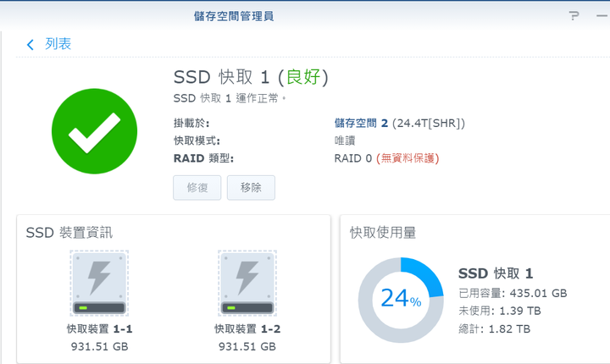Open the help question mark icon
610x364 pixels.
point(574,16)
